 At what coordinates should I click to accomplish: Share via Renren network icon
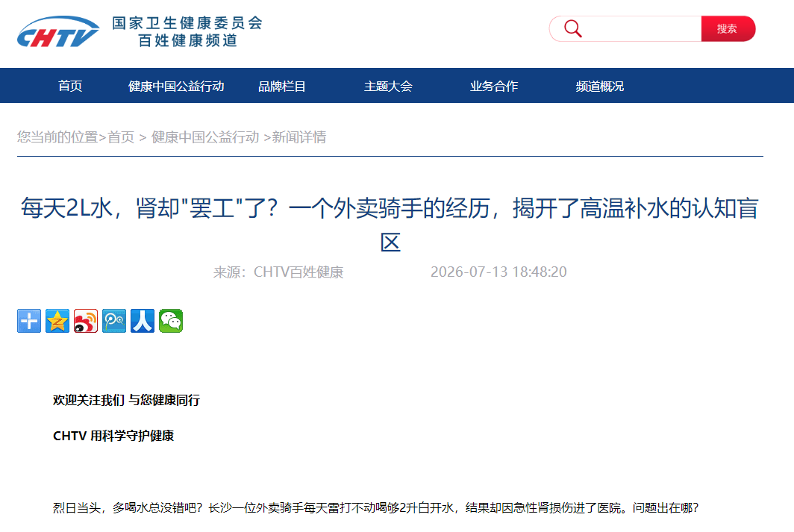point(143,321)
